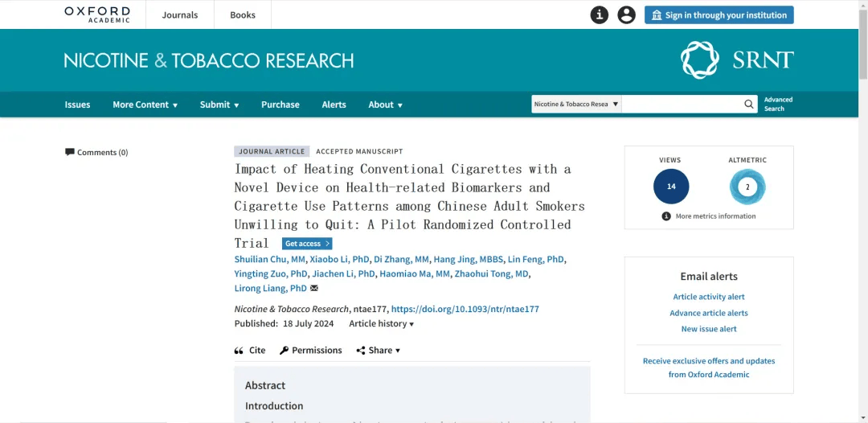Click the Oxford Academic logo
Screen dimensions: 868x423
pos(97,15)
